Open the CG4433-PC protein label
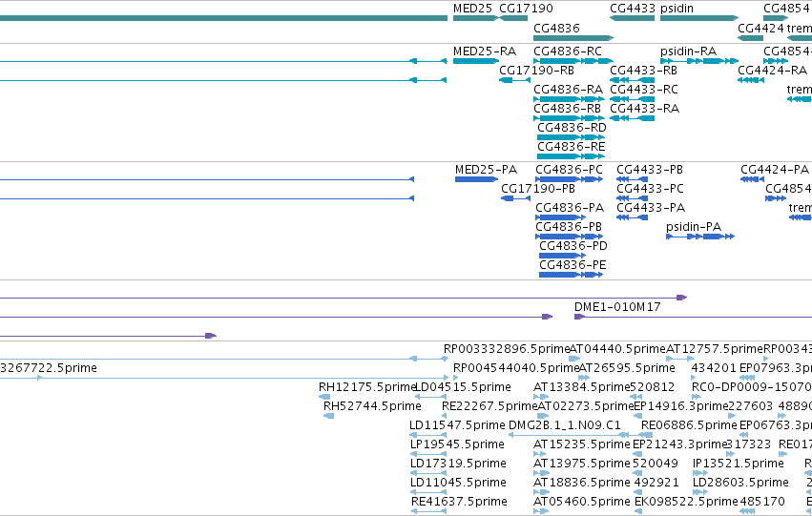The height and width of the screenshot is (516, 812). pos(650,189)
